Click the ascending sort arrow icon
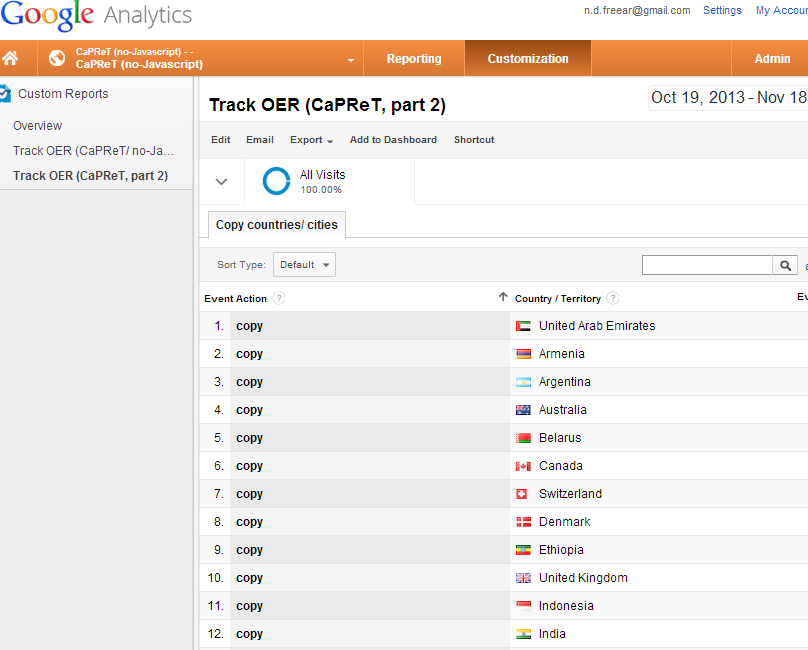The image size is (808, 650). click(x=503, y=297)
